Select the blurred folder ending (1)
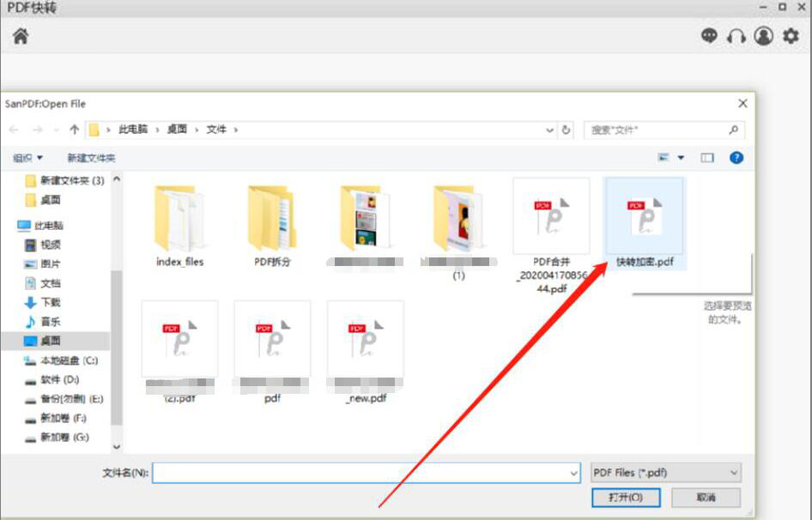The width and height of the screenshot is (812, 520). [x=458, y=231]
